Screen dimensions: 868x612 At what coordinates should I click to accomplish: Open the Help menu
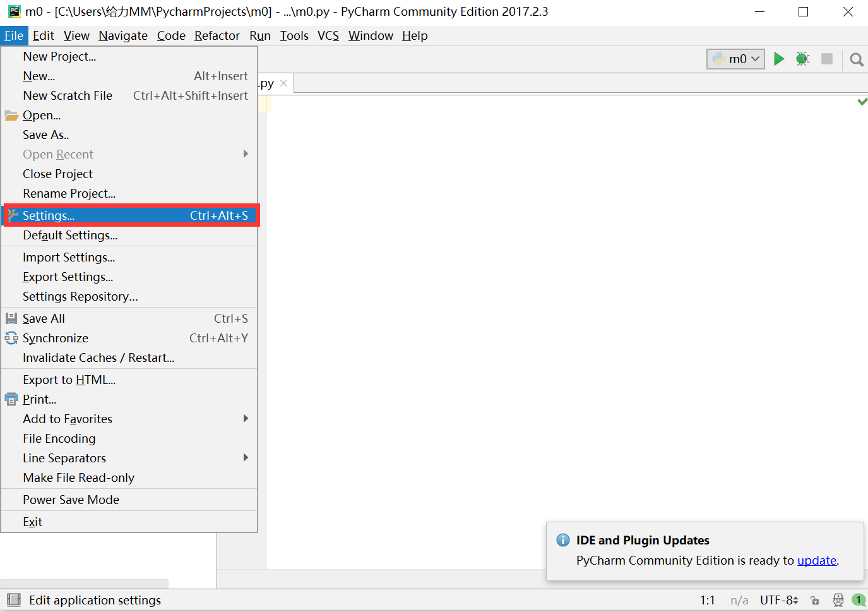point(415,35)
